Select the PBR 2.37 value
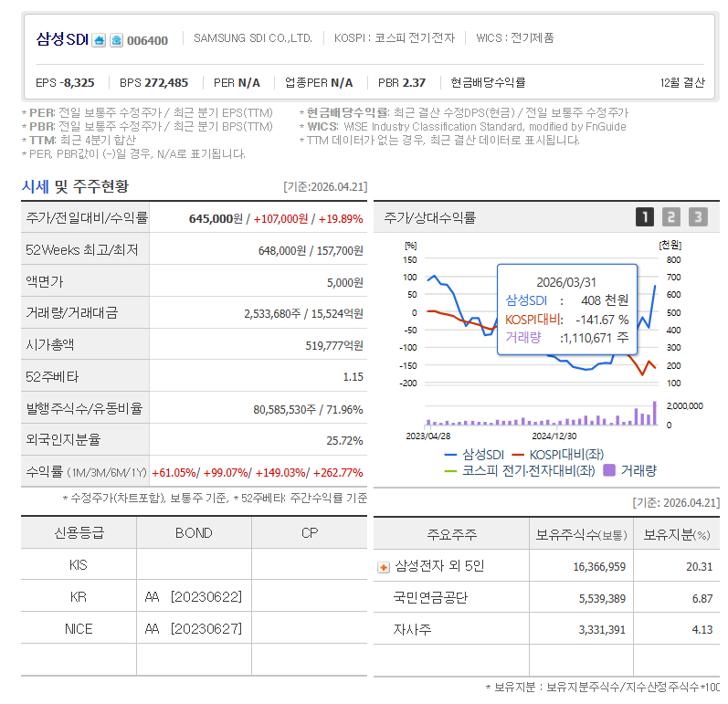 [x=402, y=82]
